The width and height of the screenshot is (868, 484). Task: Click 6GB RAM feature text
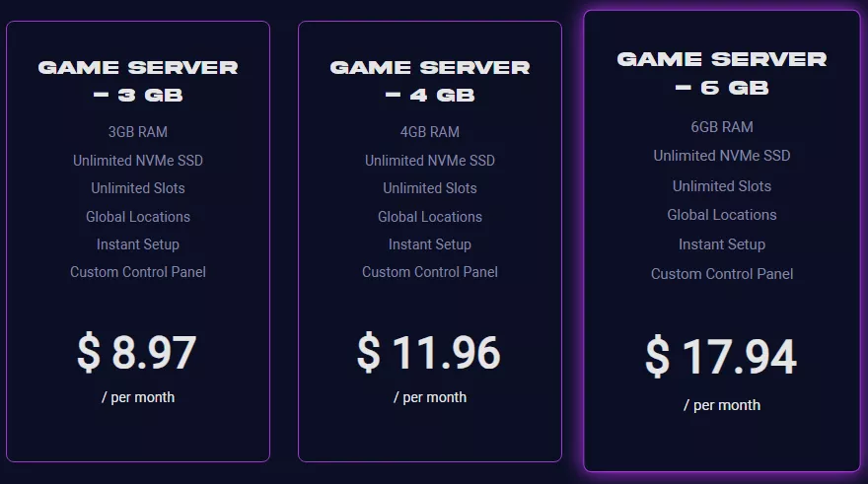coord(722,127)
